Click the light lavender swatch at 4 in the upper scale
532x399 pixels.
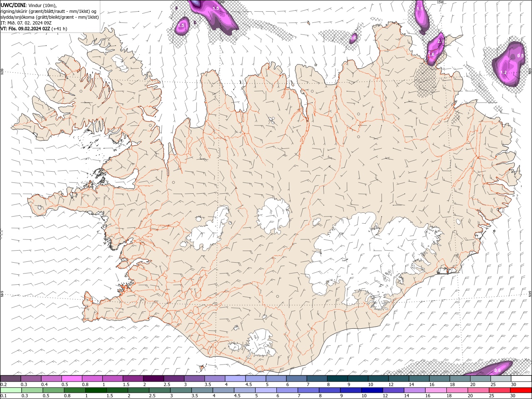point(235,379)
